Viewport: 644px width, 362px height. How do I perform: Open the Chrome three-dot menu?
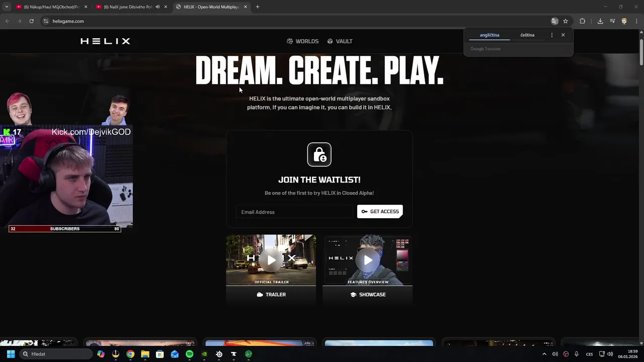636,21
